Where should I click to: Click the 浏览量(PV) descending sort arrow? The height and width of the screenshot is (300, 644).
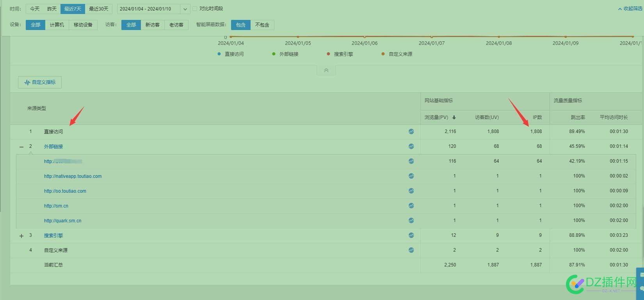(454, 117)
